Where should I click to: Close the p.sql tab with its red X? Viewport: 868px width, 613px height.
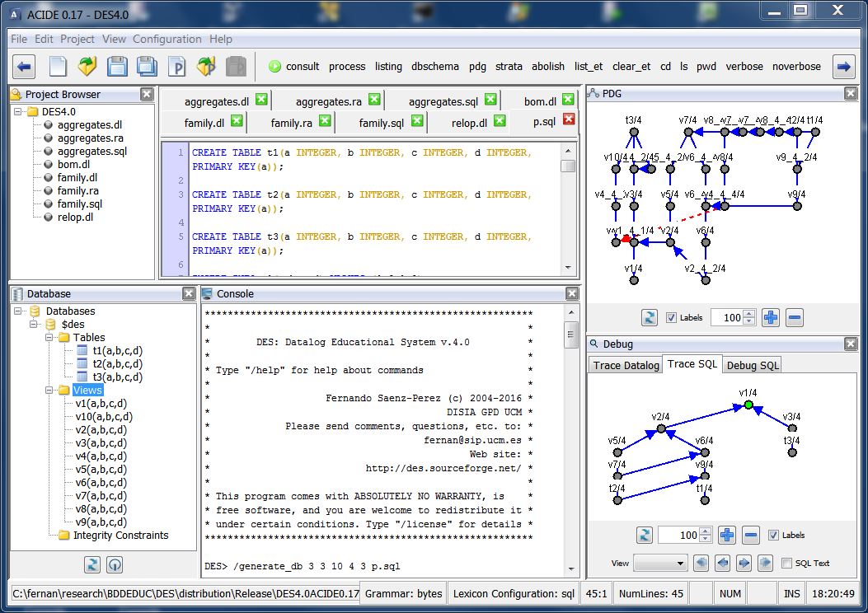(x=569, y=119)
